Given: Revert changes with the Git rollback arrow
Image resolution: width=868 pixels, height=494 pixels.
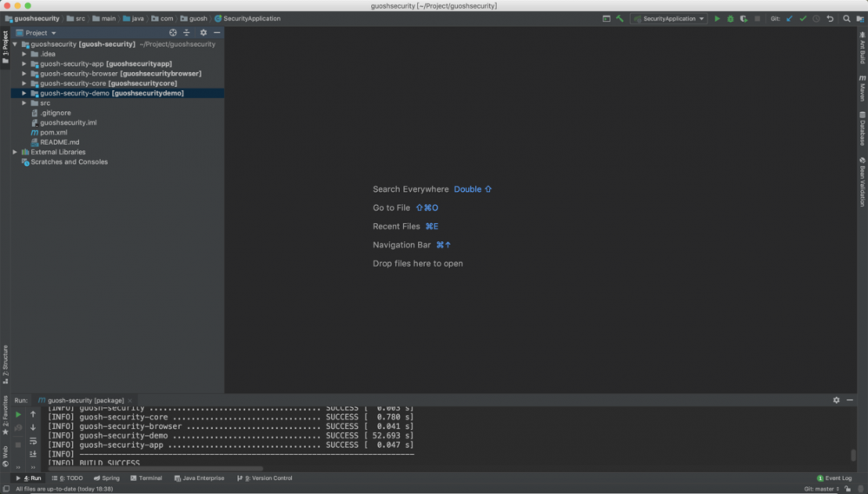Looking at the screenshot, I should click(x=830, y=18).
